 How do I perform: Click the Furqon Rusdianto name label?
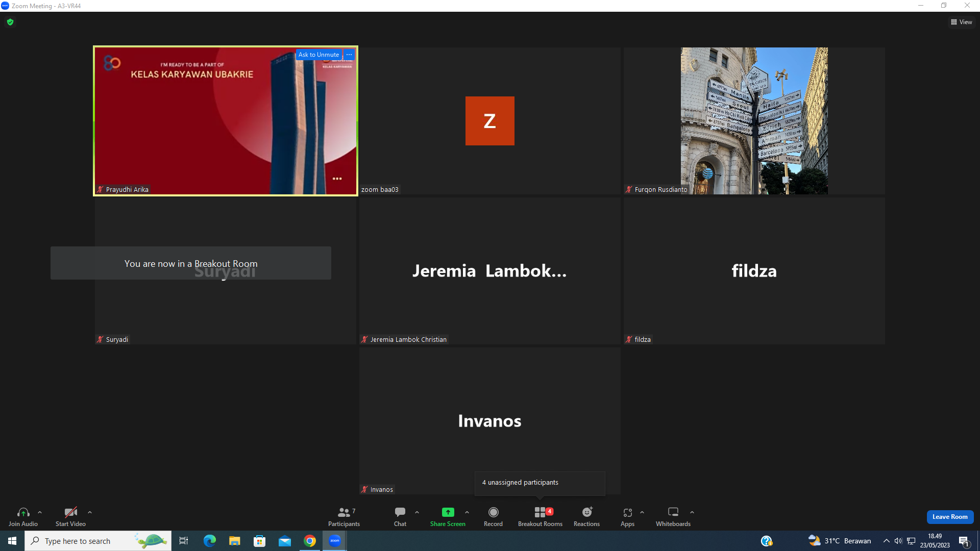[656, 189]
